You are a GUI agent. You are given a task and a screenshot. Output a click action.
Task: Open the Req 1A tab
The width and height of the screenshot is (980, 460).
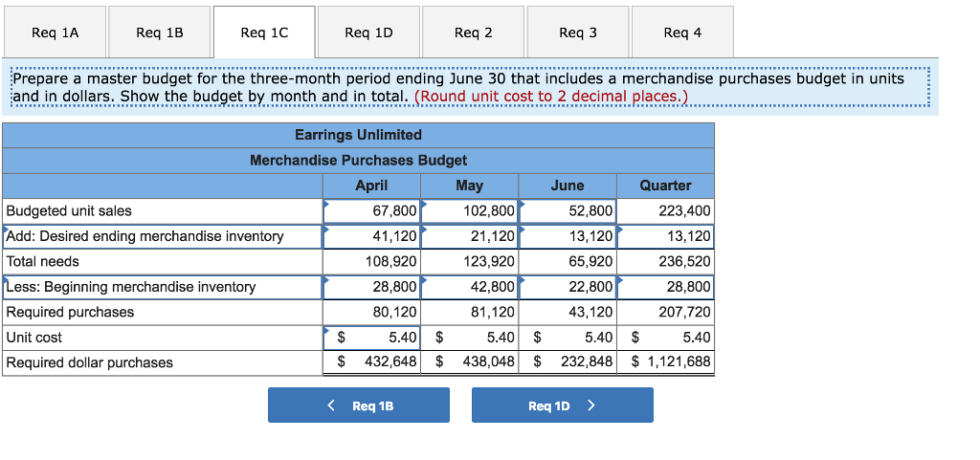pyautogui.click(x=56, y=33)
